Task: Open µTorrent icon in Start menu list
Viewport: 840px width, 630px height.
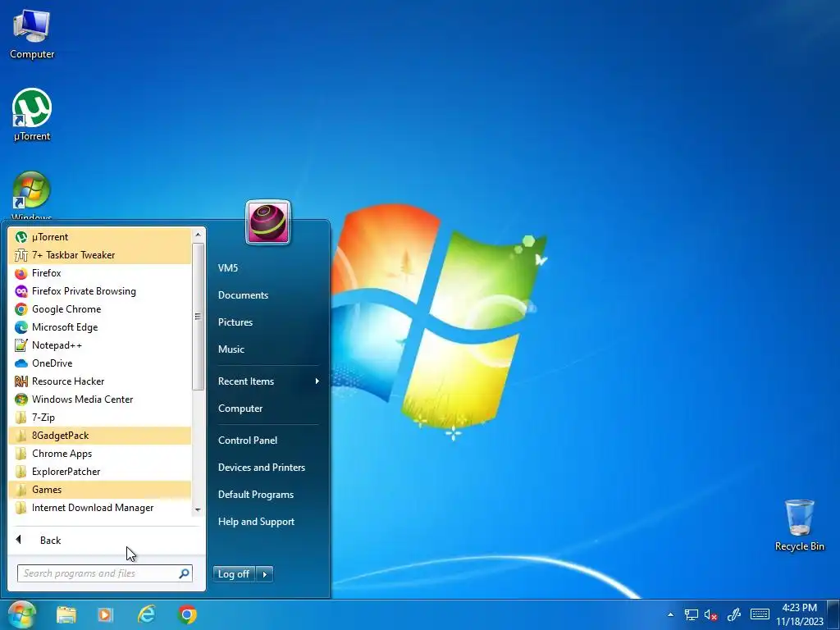Action: coord(99,237)
